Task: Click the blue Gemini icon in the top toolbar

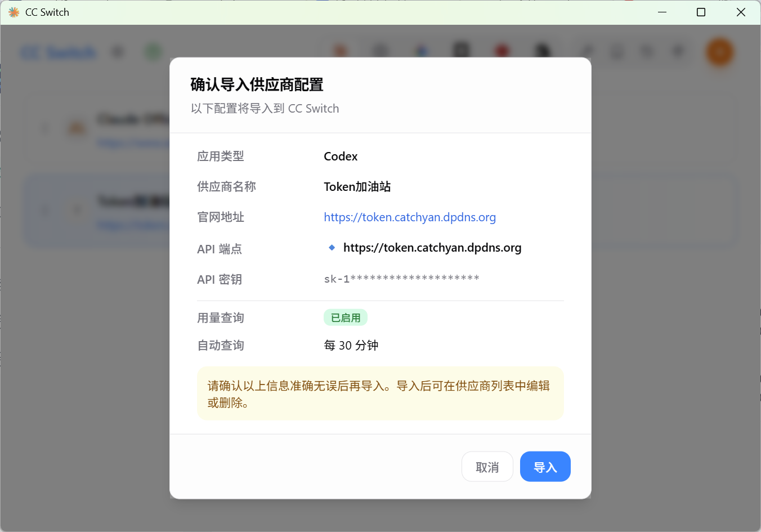Action: 421,50
